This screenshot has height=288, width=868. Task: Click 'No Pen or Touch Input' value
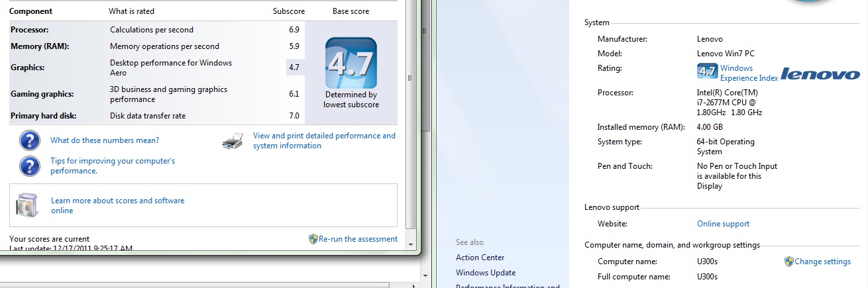[x=737, y=176]
